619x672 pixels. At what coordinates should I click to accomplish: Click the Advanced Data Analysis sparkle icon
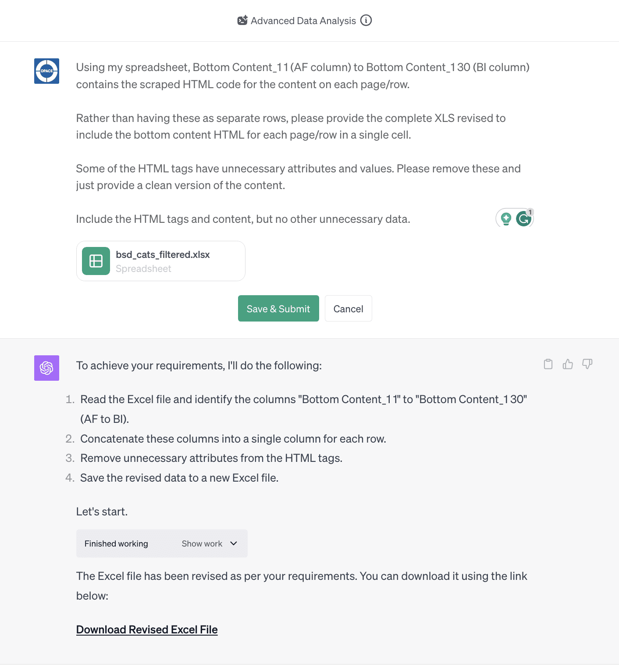242,20
